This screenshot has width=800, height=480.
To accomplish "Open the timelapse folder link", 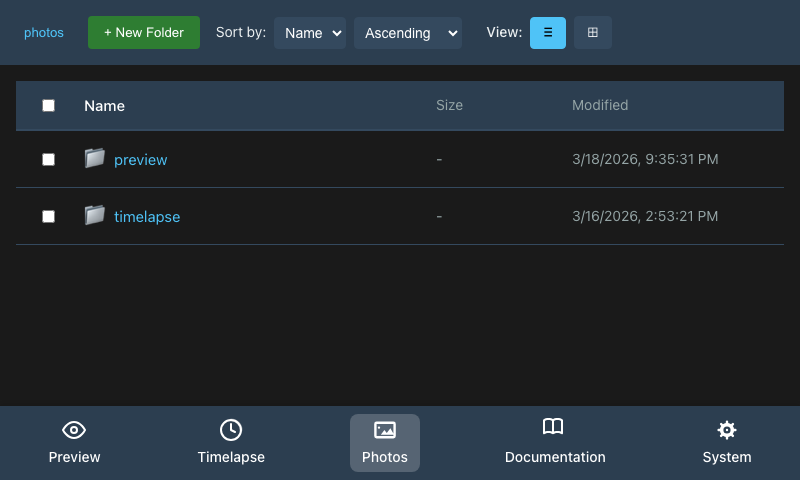I will 147,217.
